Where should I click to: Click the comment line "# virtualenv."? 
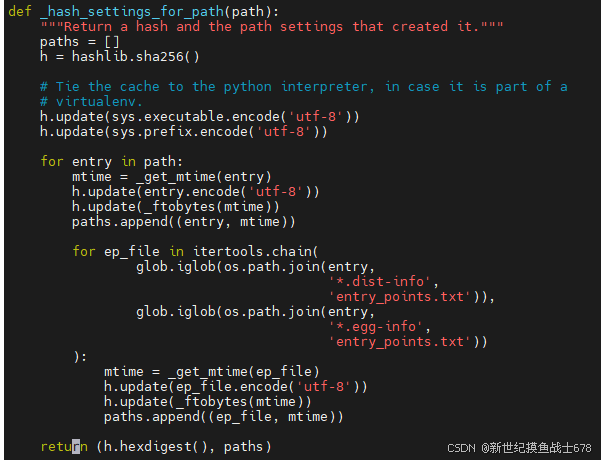(91, 102)
